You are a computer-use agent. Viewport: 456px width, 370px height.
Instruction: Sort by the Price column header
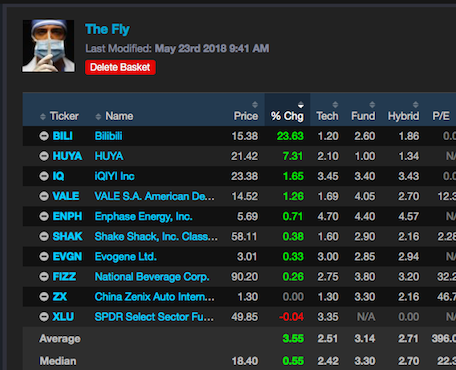tap(246, 112)
